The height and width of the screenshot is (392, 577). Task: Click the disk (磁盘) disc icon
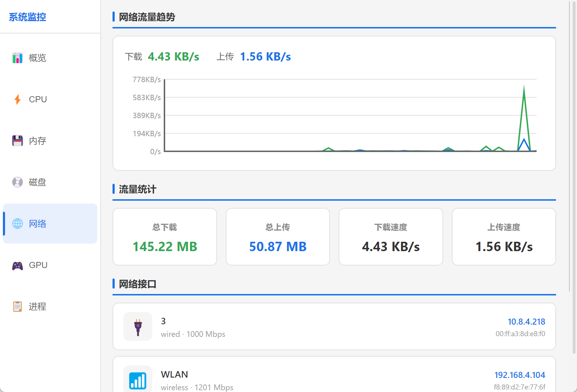(x=17, y=182)
